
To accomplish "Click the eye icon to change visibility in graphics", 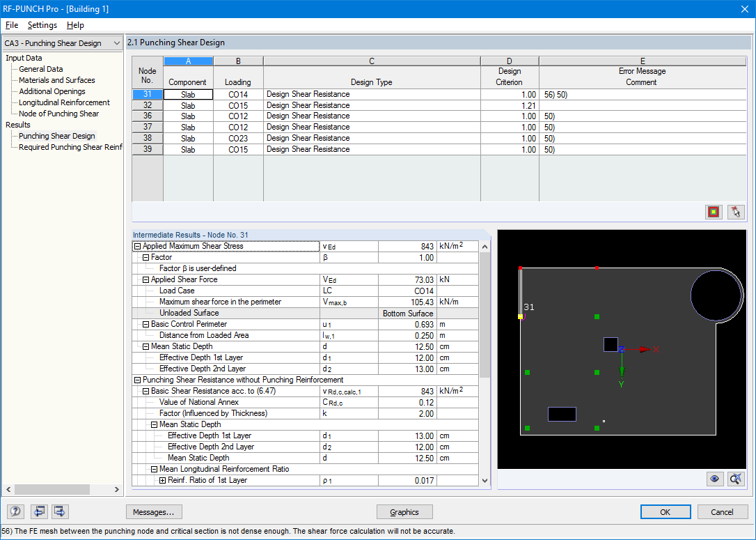I will click(x=714, y=479).
